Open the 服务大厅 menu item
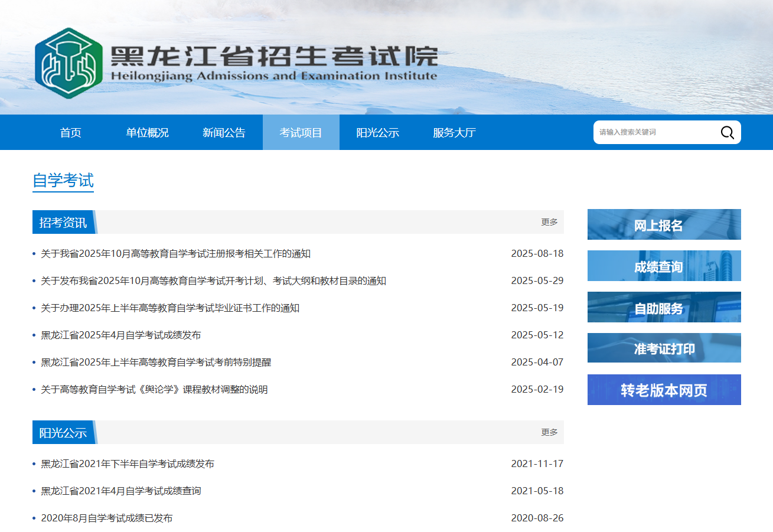Viewport: 773px width, 532px height. tap(455, 133)
